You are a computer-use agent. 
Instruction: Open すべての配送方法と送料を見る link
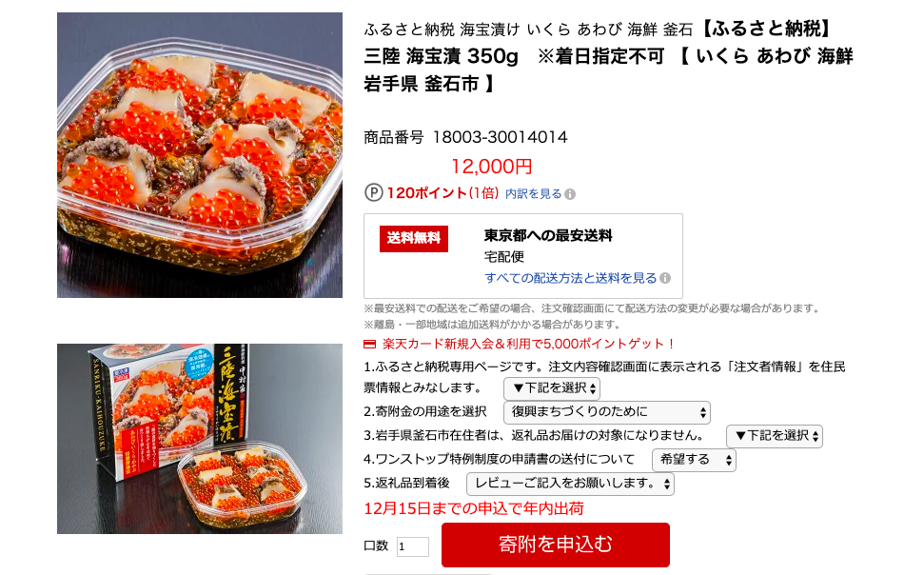pyautogui.click(x=570, y=278)
